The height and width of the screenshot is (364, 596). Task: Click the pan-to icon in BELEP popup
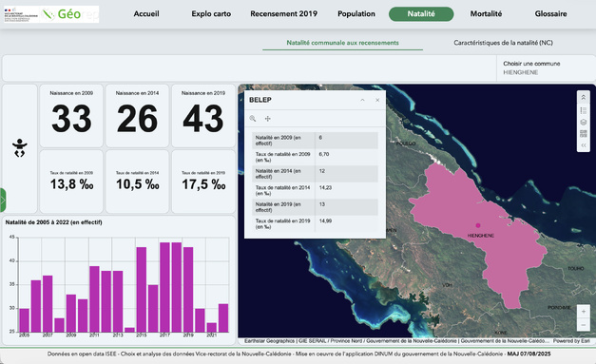pos(268,119)
